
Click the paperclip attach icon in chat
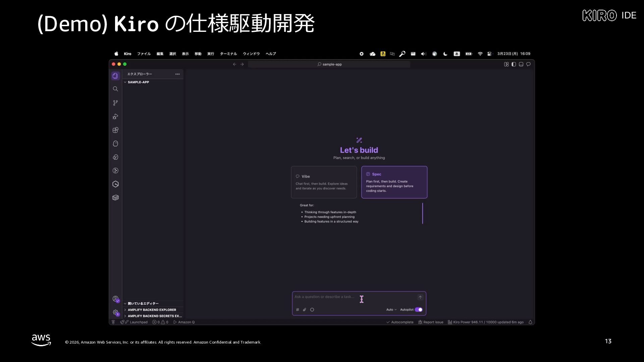point(305,310)
